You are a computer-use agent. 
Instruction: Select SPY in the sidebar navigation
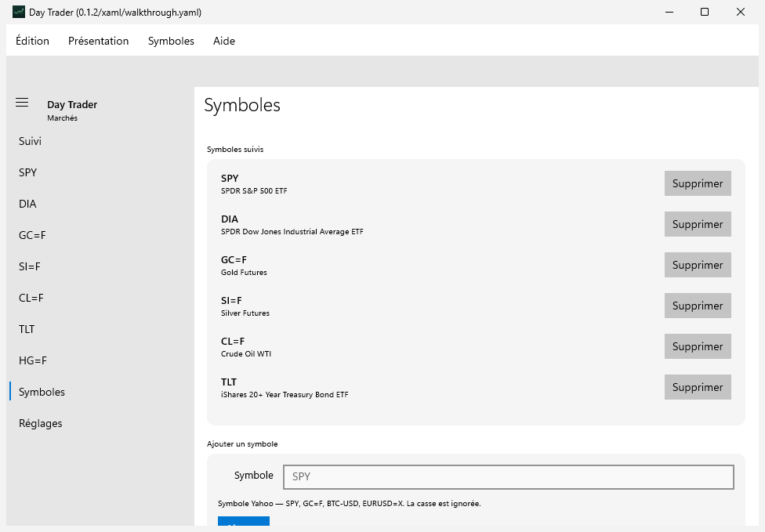pyautogui.click(x=100, y=172)
